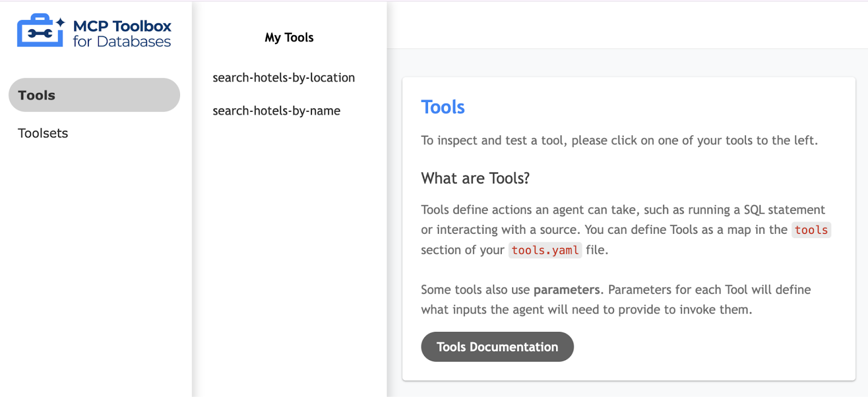
Task: Click the "tools.yaml" inline code text
Action: pyautogui.click(x=545, y=250)
